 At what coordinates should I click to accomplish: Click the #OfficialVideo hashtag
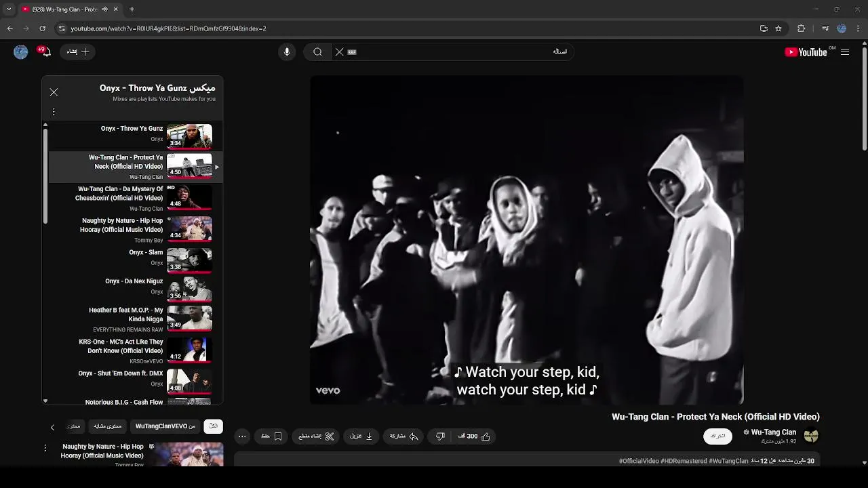639,461
